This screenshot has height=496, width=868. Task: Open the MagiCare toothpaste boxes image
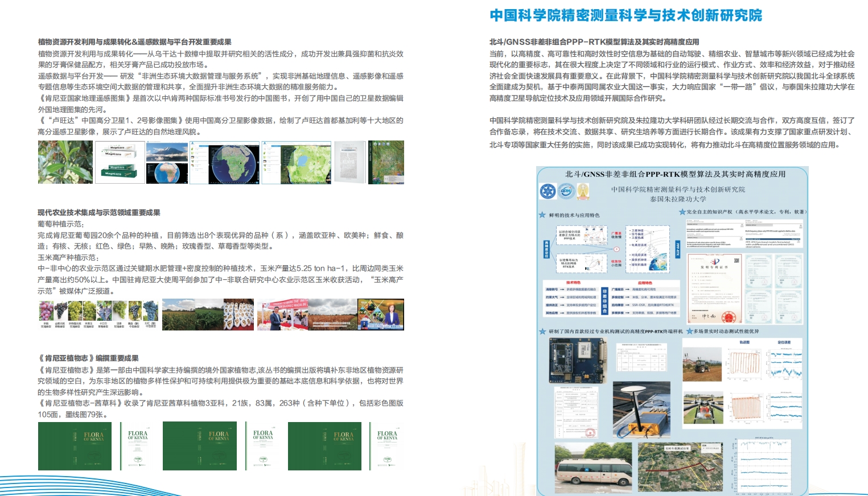(120, 162)
